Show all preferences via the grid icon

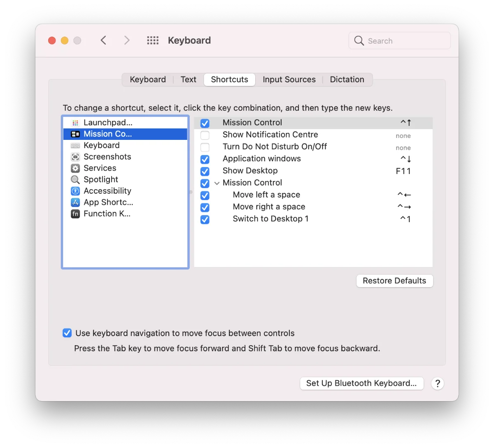pyautogui.click(x=153, y=40)
